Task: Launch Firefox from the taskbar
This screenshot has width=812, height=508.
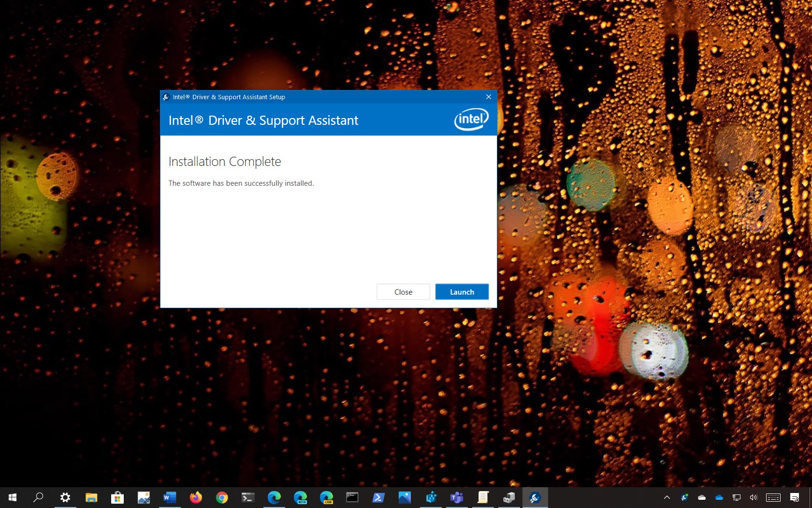Action: click(x=195, y=497)
